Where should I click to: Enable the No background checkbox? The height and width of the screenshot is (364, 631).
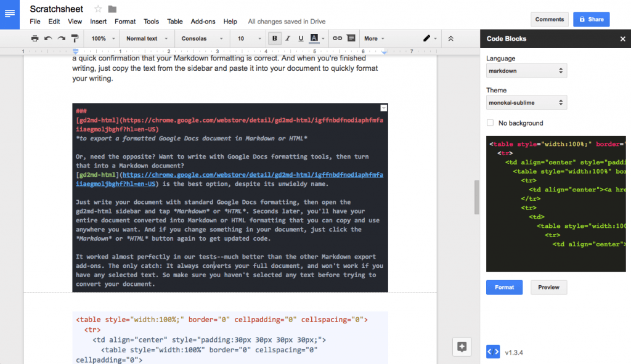pos(490,123)
